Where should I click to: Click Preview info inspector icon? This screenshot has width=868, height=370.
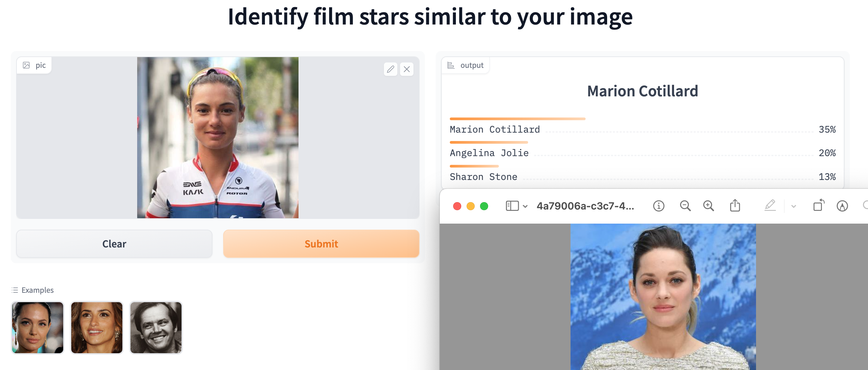point(659,206)
